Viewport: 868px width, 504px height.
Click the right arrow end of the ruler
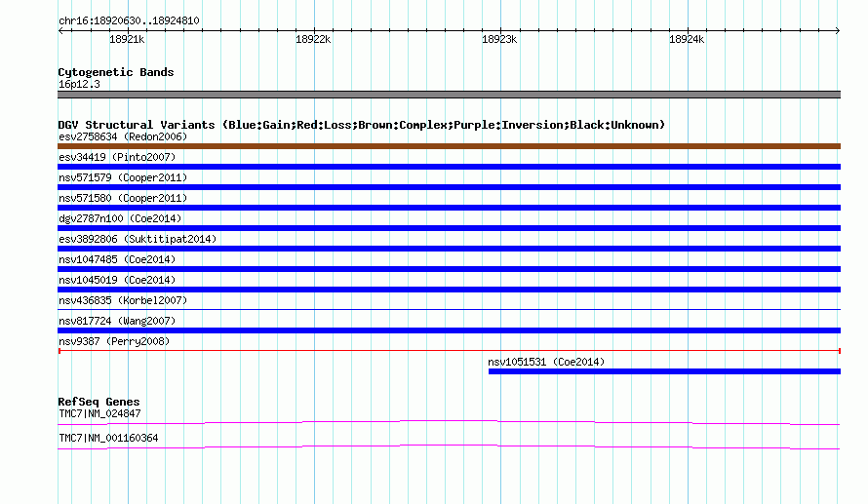click(838, 31)
